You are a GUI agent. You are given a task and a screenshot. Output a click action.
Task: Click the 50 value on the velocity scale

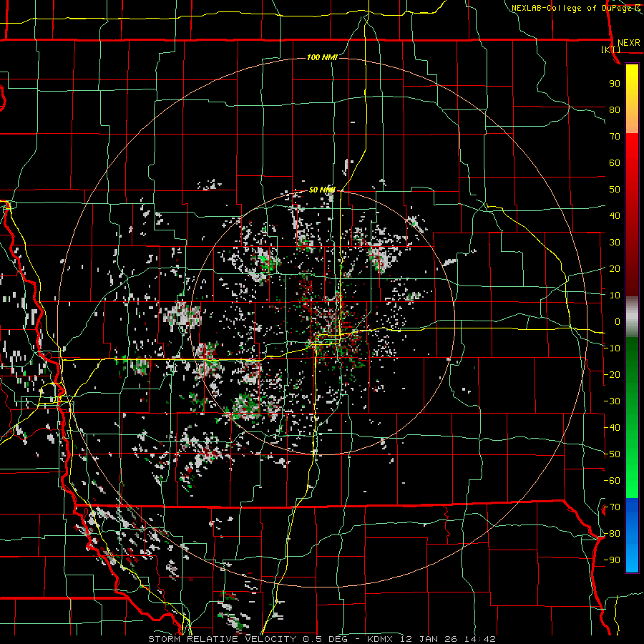(615, 190)
